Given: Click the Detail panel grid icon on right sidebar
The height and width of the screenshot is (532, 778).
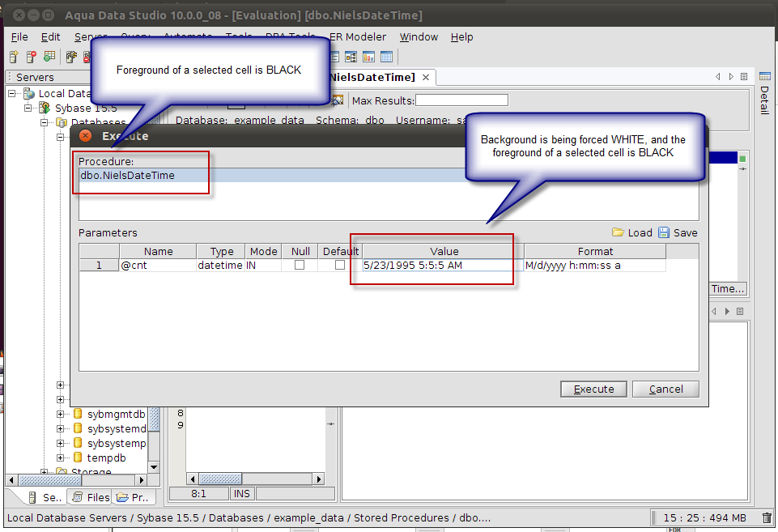Looking at the screenshot, I should (764, 76).
